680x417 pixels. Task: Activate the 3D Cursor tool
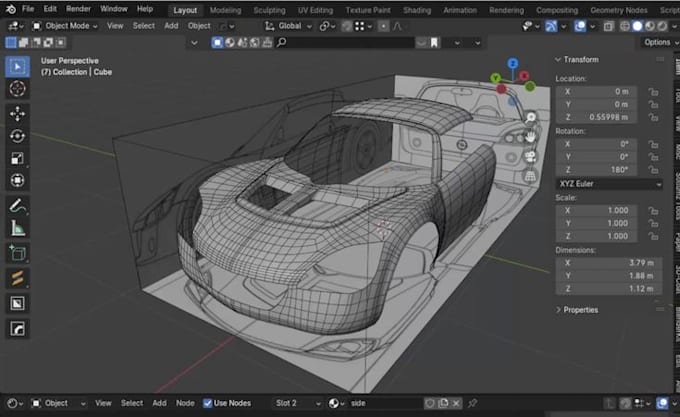pyautogui.click(x=17, y=89)
